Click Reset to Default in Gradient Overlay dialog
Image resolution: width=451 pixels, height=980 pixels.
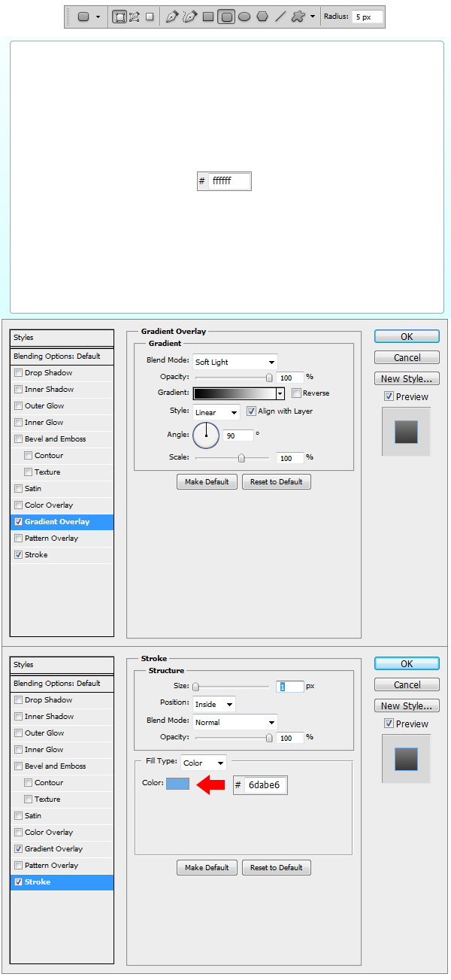pos(276,482)
